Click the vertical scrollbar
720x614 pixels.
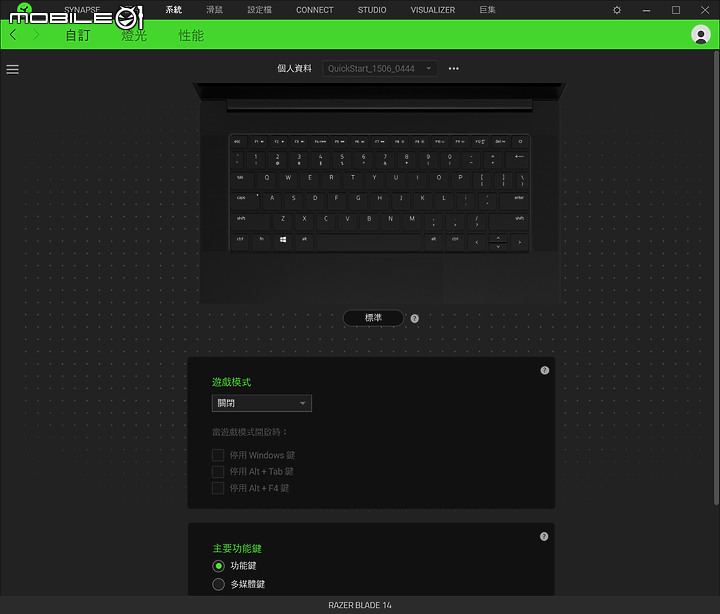tap(716, 276)
